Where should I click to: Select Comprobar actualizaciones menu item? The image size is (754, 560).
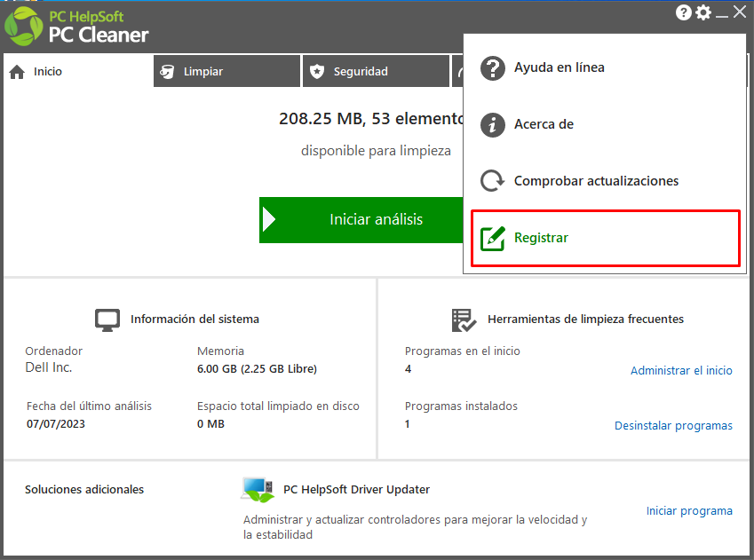[596, 181]
